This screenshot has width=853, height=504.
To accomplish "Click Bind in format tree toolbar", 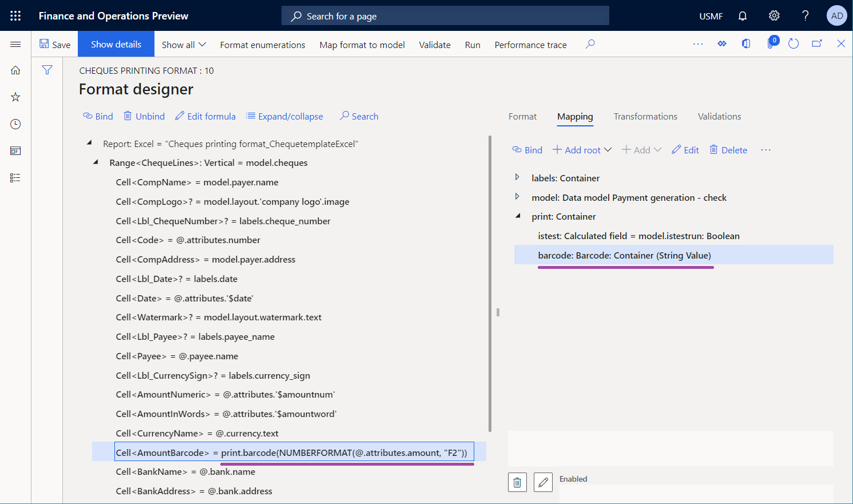I will (98, 116).
